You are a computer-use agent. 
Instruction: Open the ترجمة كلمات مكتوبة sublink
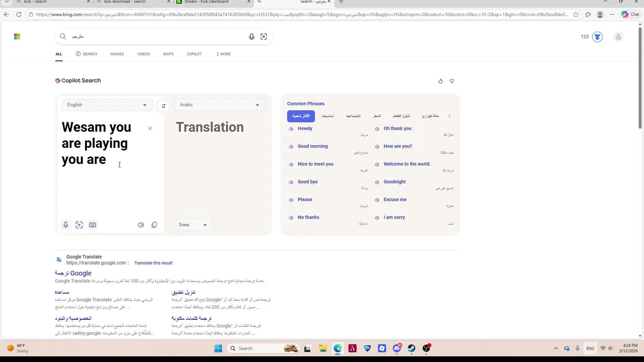click(x=191, y=318)
